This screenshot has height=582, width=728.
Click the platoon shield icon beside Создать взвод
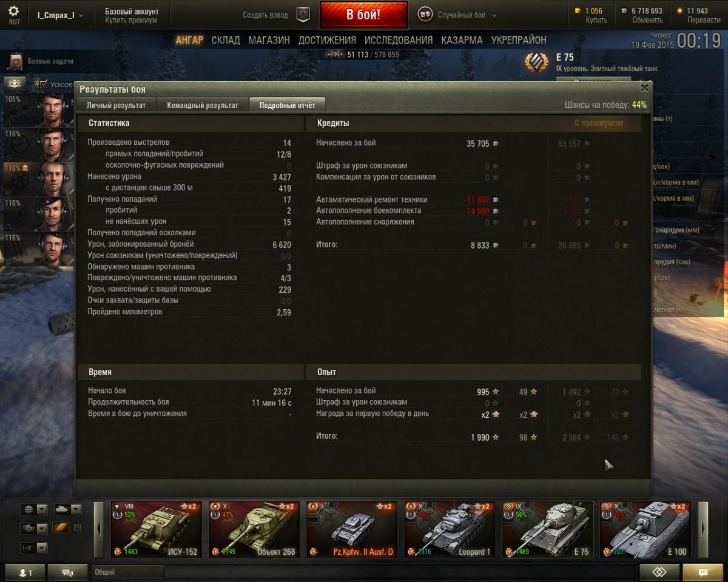[303, 15]
